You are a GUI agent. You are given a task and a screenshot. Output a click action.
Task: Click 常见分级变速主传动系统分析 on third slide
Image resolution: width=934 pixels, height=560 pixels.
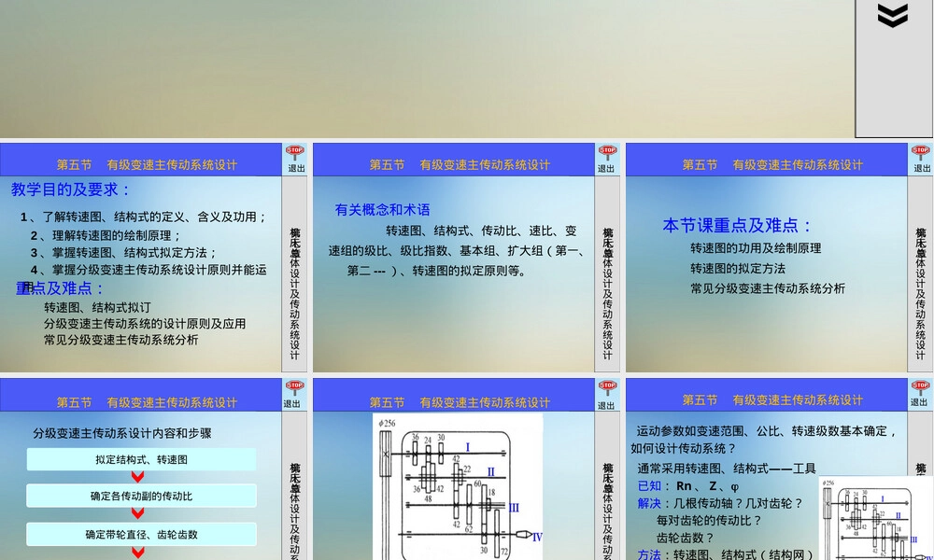(767, 288)
